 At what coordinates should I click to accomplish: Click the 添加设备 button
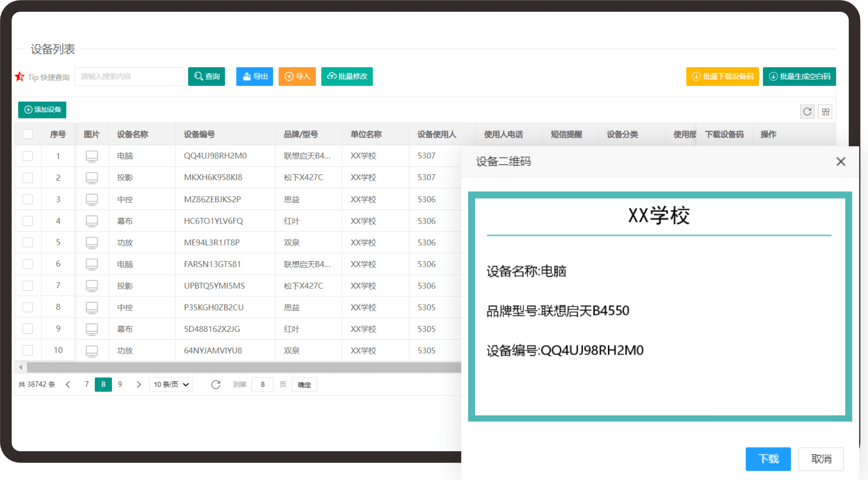[x=42, y=110]
